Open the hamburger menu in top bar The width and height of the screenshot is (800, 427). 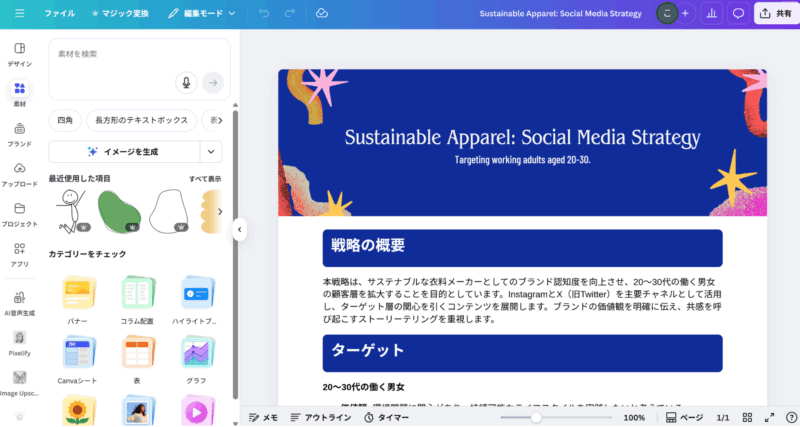click(19, 14)
